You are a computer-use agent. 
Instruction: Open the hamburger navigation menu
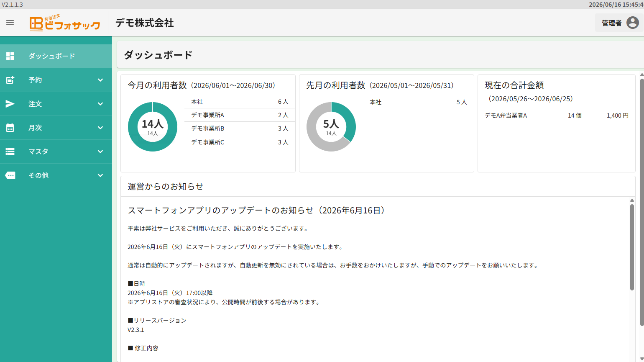pyautogui.click(x=10, y=23)
